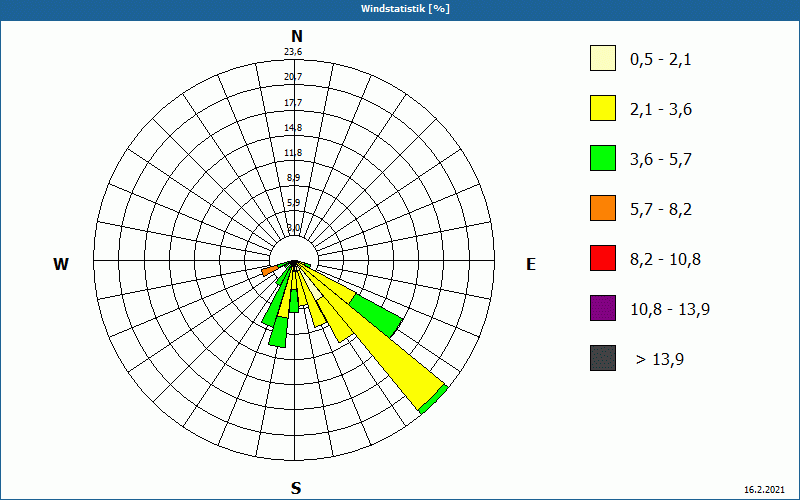Click the orange 5,7 - 8,2 legend swatch
Screen dimensions: 800x500
(603, 208)
